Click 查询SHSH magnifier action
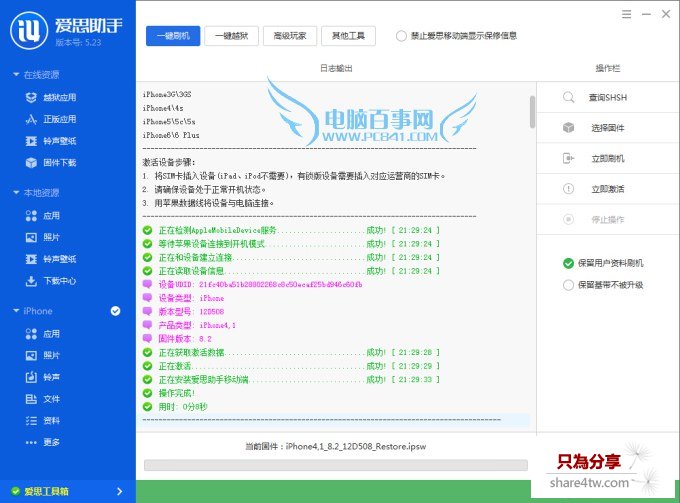Image resolution: width=680 pixels, height=503 pixels. (608, 98)
